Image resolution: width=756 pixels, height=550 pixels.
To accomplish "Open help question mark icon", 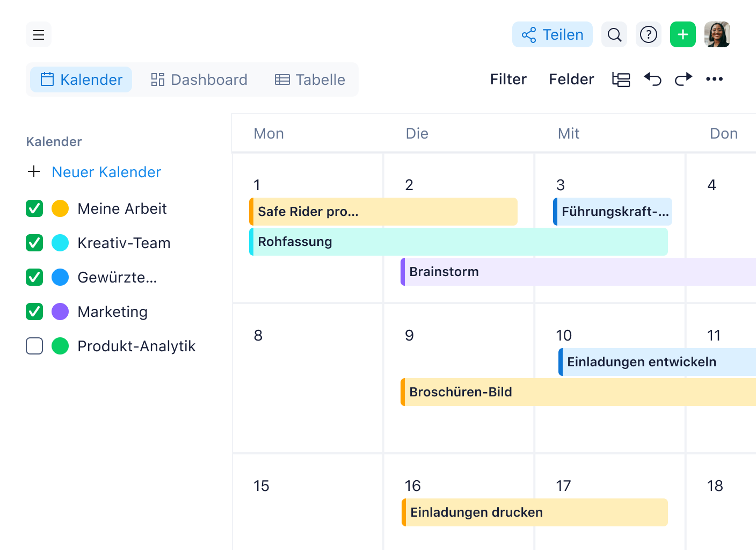I will click(649, 34).
